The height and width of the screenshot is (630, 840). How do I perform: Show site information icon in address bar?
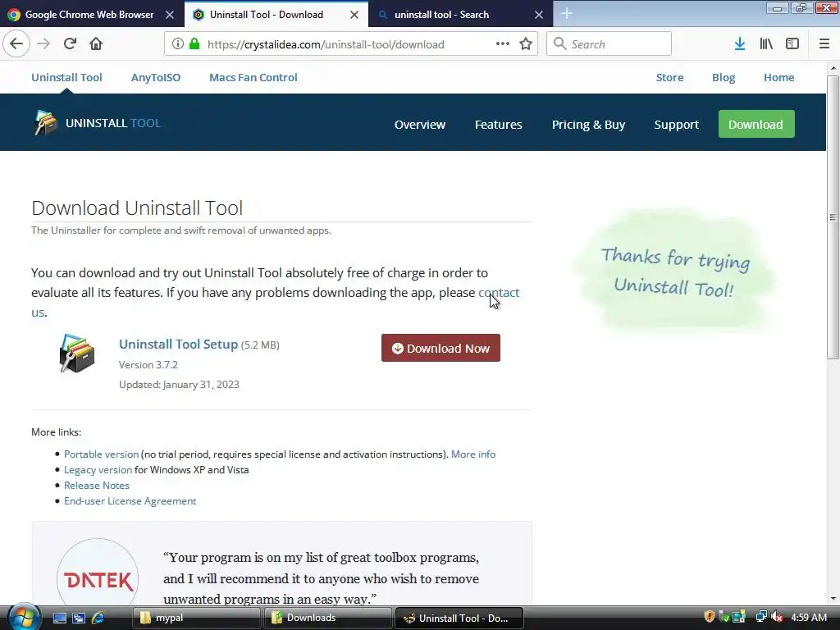[178, 44]
